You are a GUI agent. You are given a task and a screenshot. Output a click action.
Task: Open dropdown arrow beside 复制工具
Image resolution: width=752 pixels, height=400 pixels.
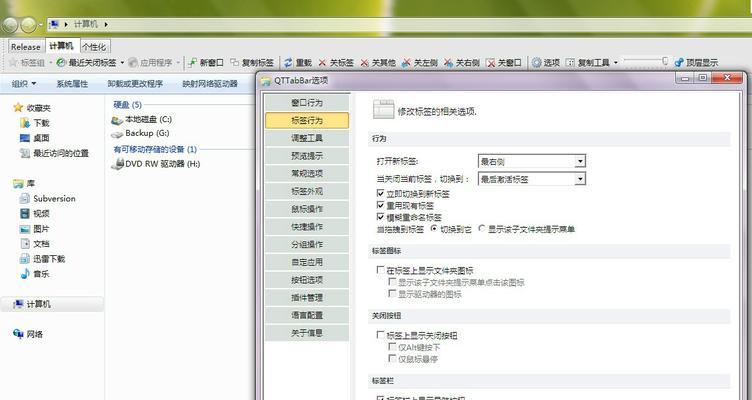pyautogui.click(x=616, y=63)
